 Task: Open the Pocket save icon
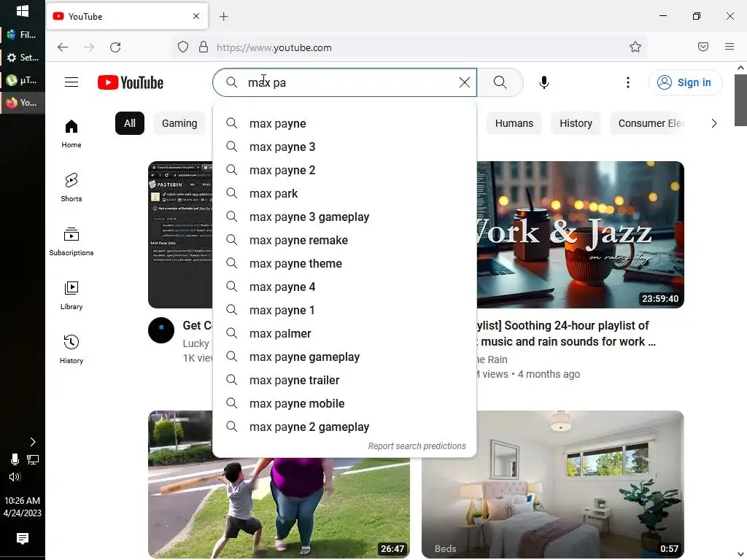[703, 47]
